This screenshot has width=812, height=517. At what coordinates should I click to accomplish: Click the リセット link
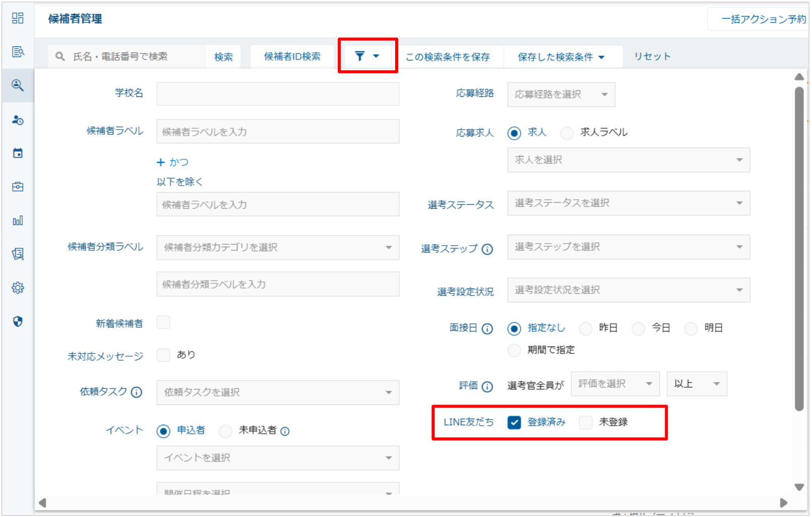(x=652, y=56)
